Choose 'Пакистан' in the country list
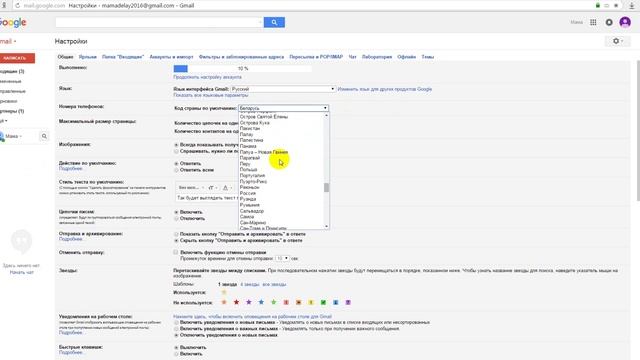The height and width of the screenshot is (360, 640). pos(249,128)
